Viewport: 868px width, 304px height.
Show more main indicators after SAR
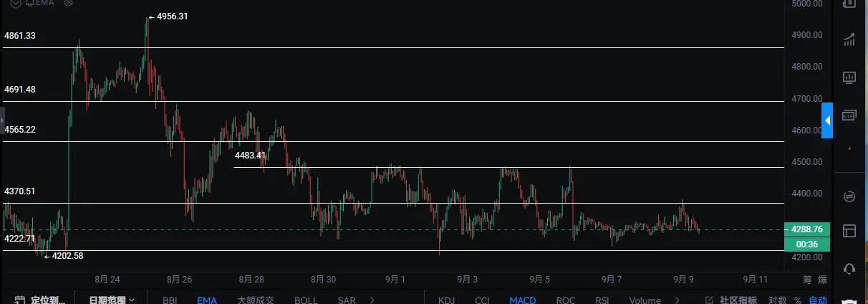point(372,300)
